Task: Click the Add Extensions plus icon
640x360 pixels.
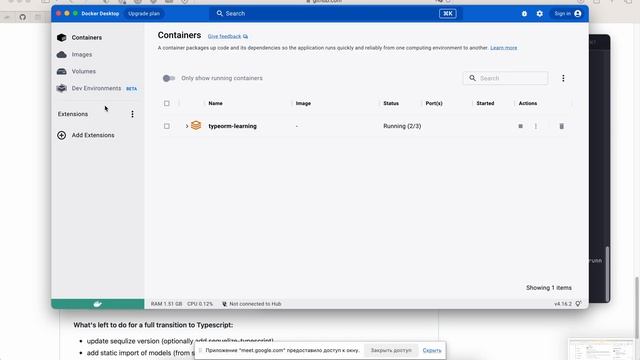Action: (62, 135)
